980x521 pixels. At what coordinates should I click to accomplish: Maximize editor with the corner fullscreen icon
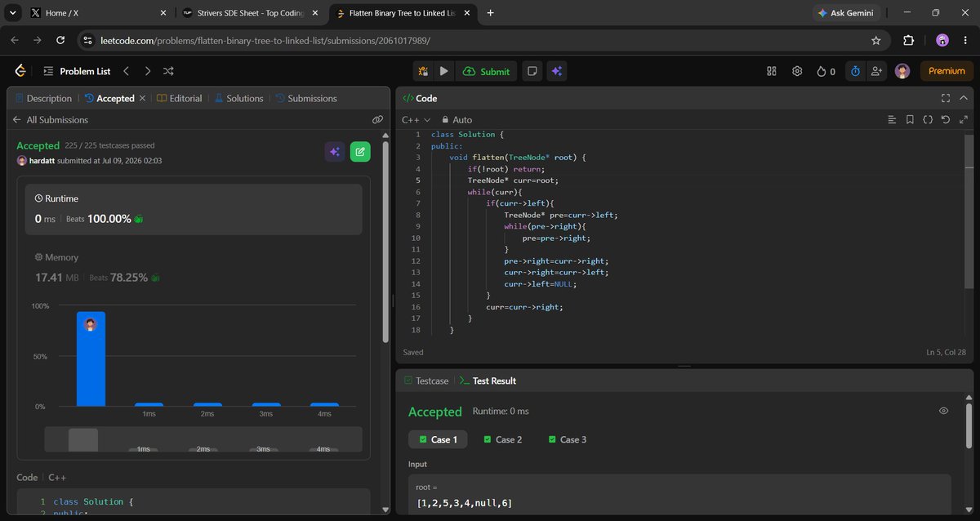click(x=964, y=119)
